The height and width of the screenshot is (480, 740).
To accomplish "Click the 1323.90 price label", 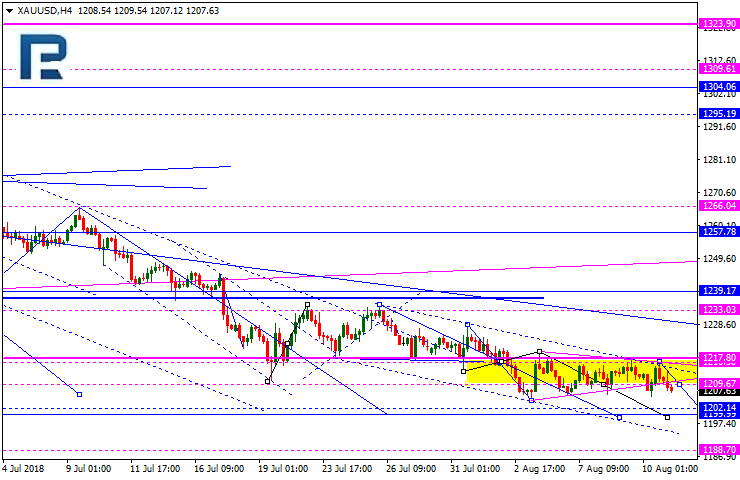I will point(719,24).
